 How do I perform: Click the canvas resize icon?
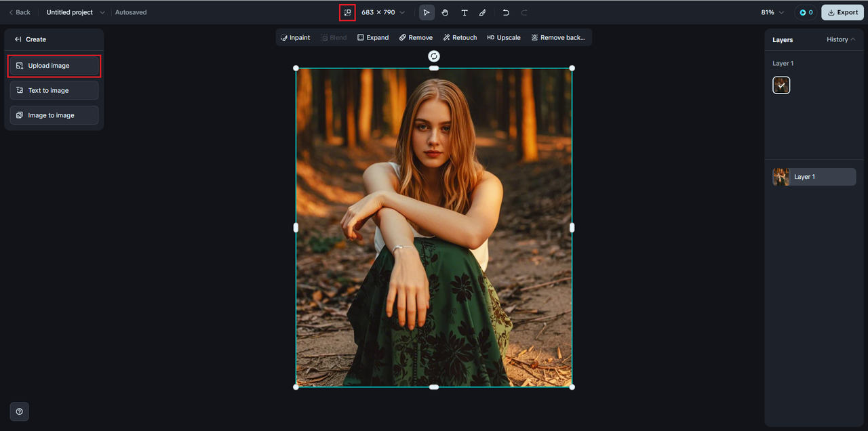click(x=347, y=12)
